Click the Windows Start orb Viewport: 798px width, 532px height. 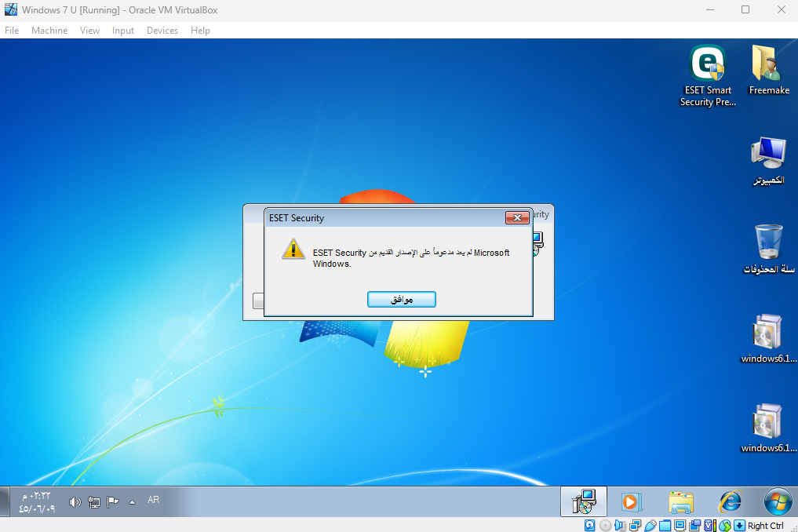pos(778,501)
